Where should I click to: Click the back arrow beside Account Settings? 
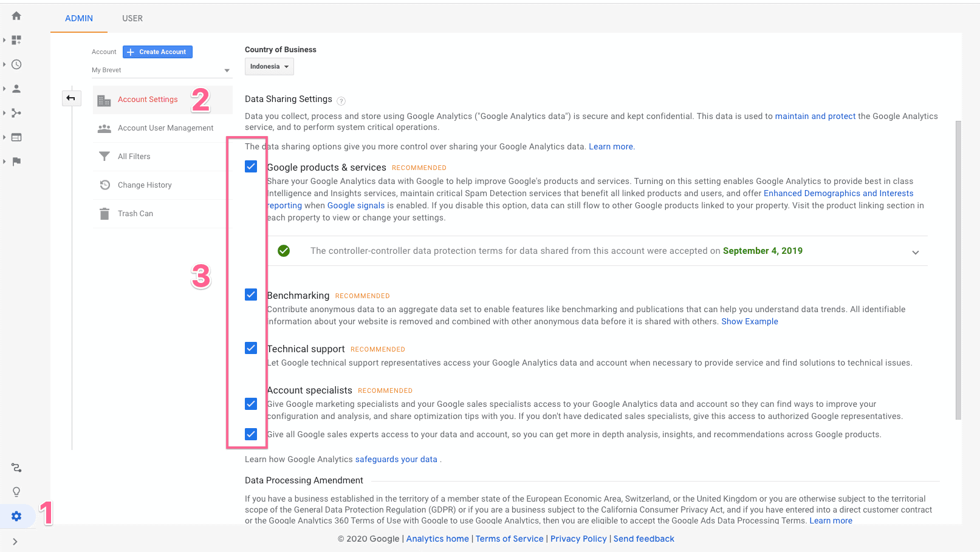[x=71, y=98]
